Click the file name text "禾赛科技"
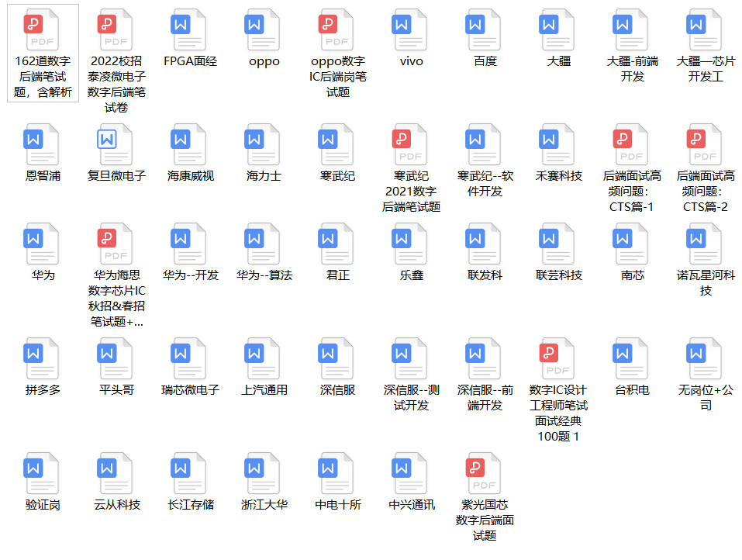The image size is (742, 560). (x=558, y=176)
